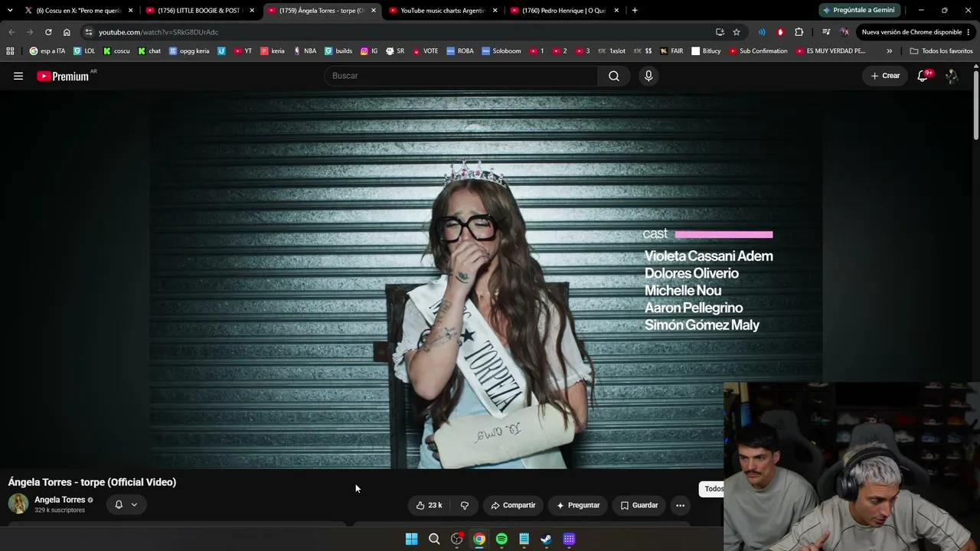Click the Chrome address bar URL
980x551 pixels.
tap(158, 32)
